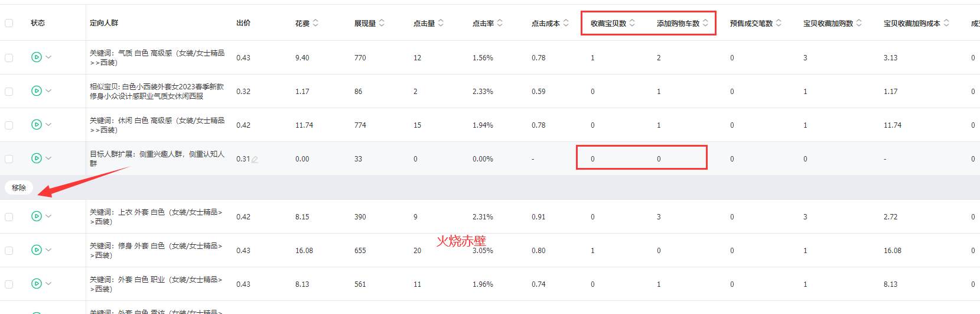Select checkbox for 上衣 外套 白色 row
The width and height of the screenshot is (980, 314).
click(9, 217)
